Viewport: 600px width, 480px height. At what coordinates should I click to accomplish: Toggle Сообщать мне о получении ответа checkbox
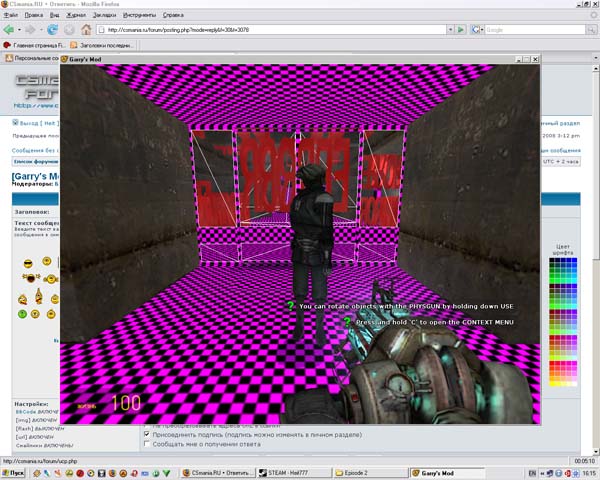(147, 444)
